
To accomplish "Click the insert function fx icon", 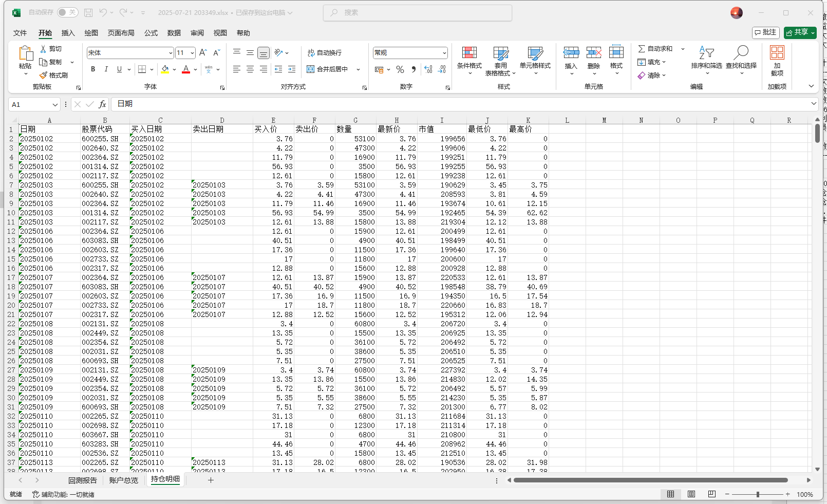I will (102, 104).
